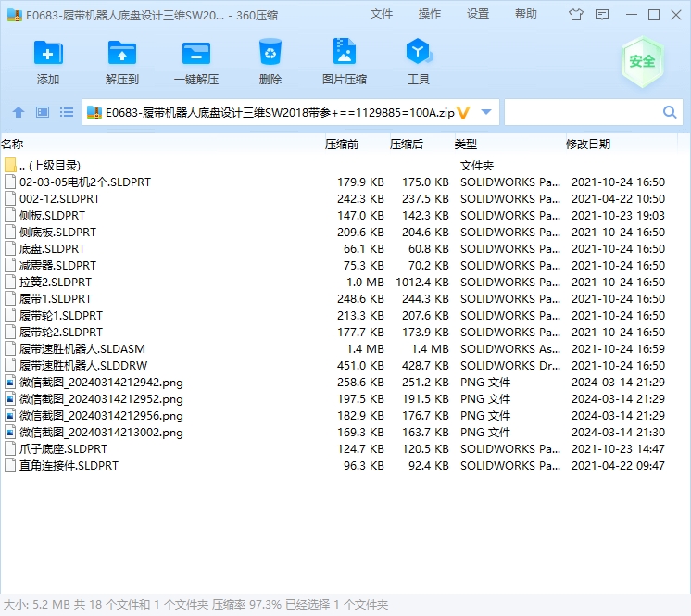Expand the path bar dropdown arrow
The height and width of the screenshot is (616, 691).
486,112
